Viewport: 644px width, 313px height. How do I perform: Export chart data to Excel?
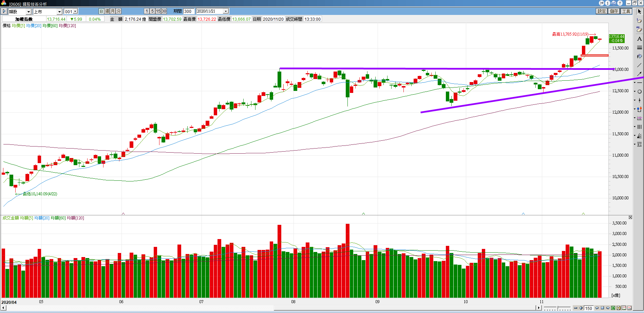click(x=613, y=308)
